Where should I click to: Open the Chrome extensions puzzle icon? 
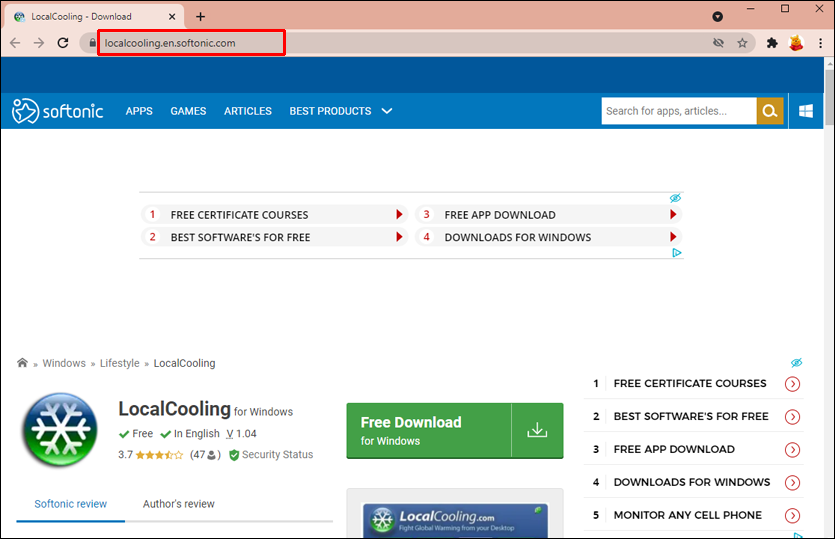tap(772, 43)
